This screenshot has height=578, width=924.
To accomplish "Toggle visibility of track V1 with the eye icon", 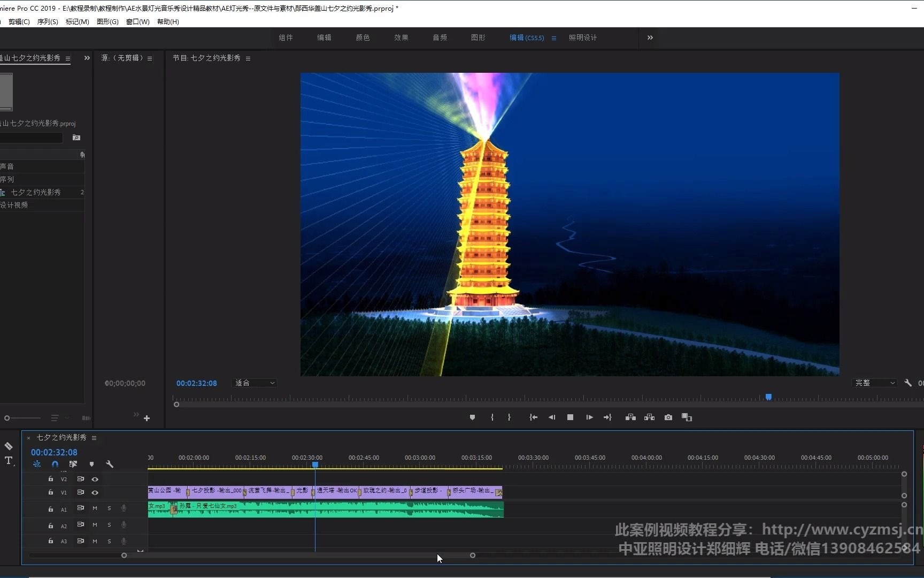I will [95, 492].
